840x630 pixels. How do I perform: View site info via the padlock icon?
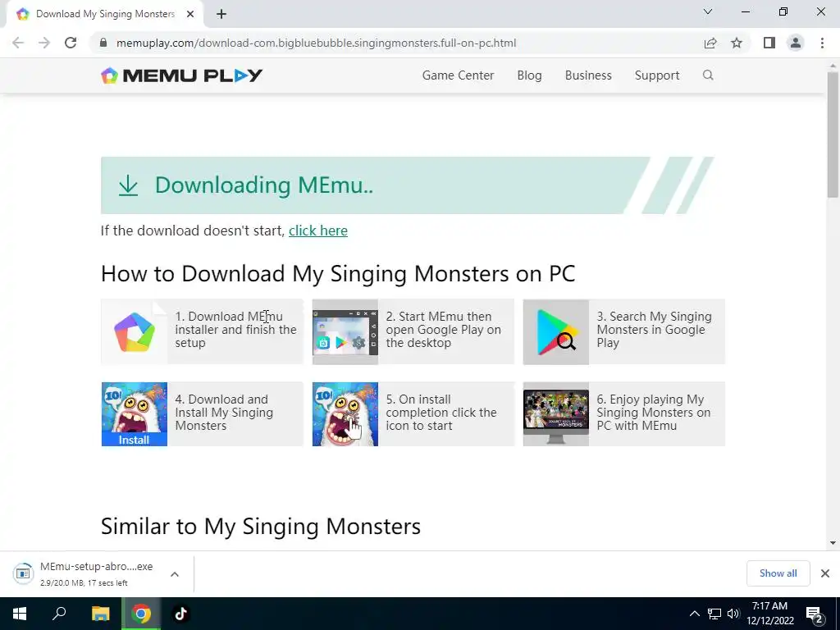coord(103,43)
